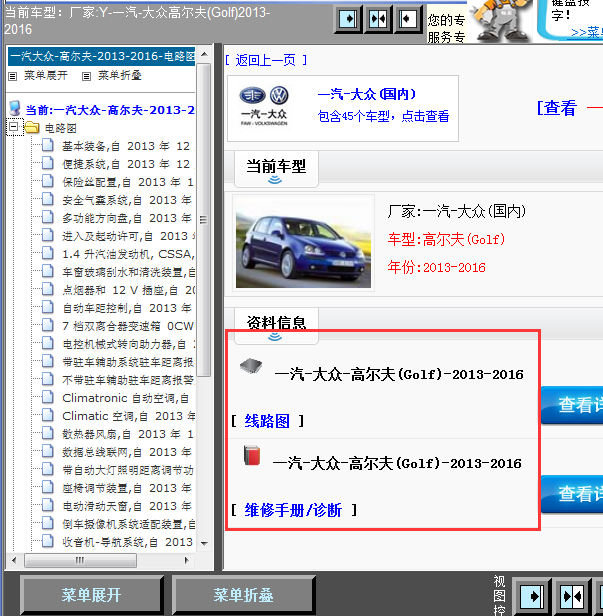
Task: Select 电控机械式转向助力器 tree item
Action: pos(128,344)
